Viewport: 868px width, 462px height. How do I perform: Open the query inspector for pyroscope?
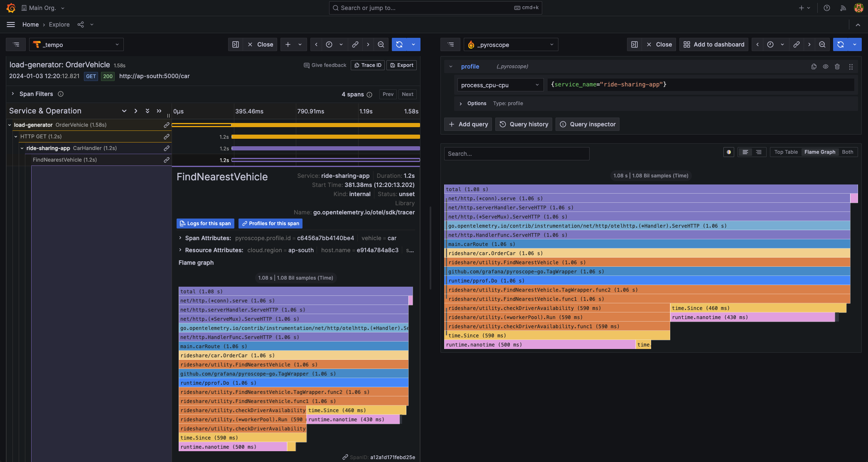587,124
